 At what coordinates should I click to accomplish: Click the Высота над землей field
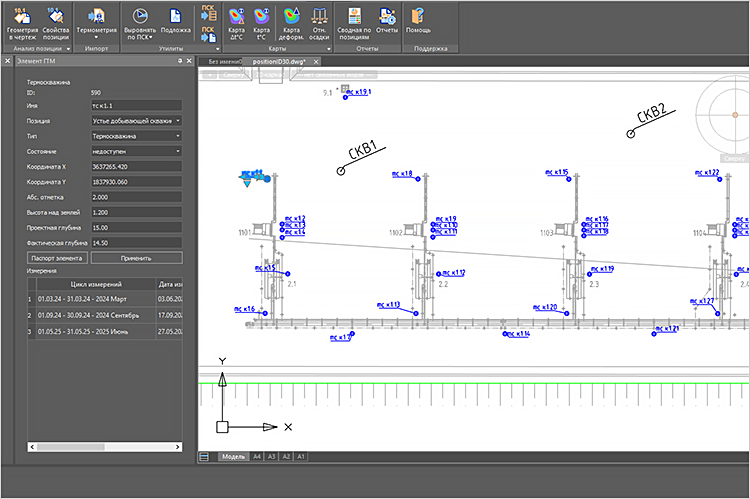[x=136, y=212]
